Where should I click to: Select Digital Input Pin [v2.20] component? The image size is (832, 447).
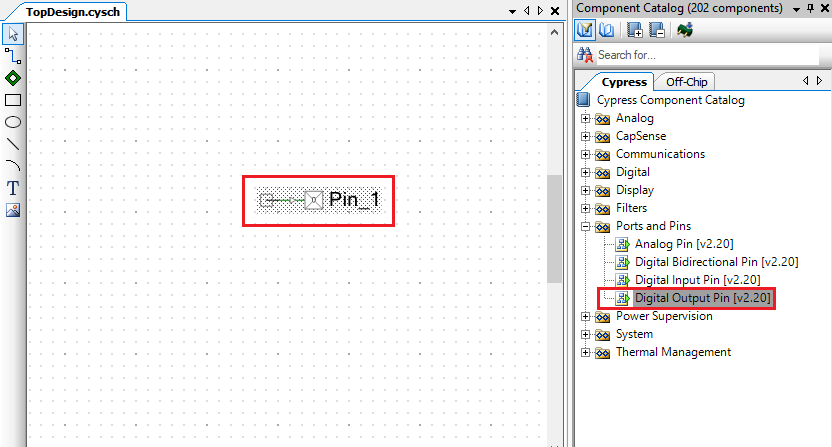click(698, 280)
